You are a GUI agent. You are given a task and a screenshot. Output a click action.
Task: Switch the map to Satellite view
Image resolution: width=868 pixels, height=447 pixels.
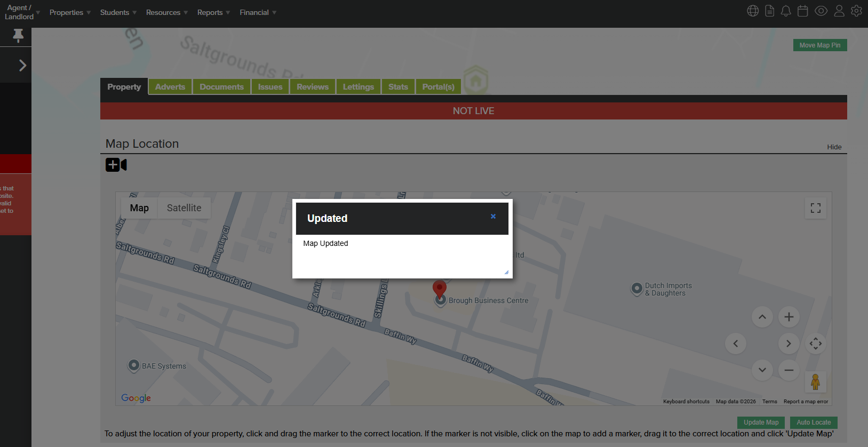click(184, 208)
